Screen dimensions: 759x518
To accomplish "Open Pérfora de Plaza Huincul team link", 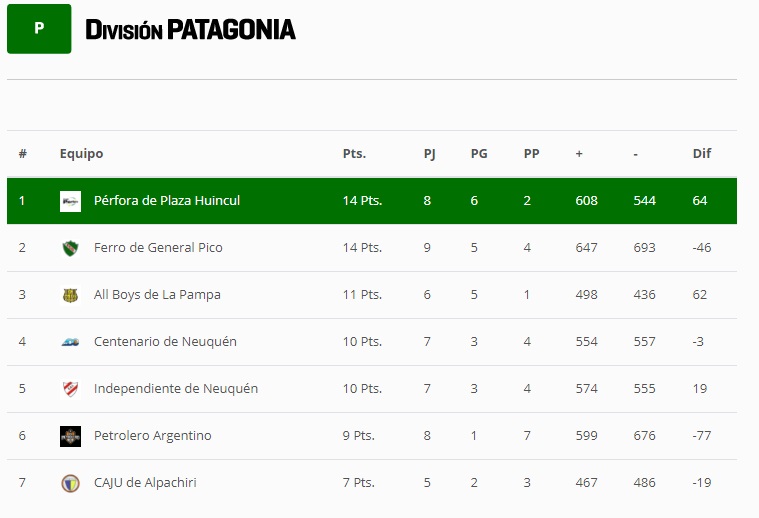I will point(167,201).
